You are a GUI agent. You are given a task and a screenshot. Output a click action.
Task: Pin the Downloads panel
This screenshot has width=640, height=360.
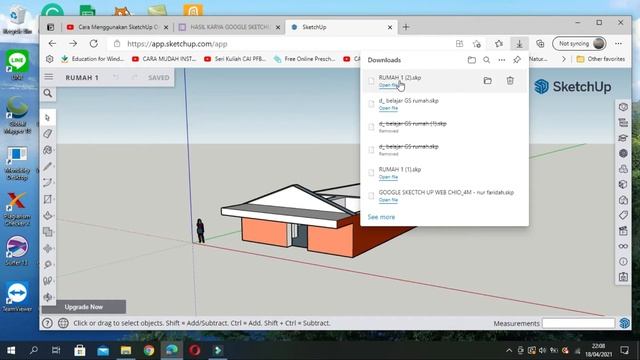[x=517, y=60]
